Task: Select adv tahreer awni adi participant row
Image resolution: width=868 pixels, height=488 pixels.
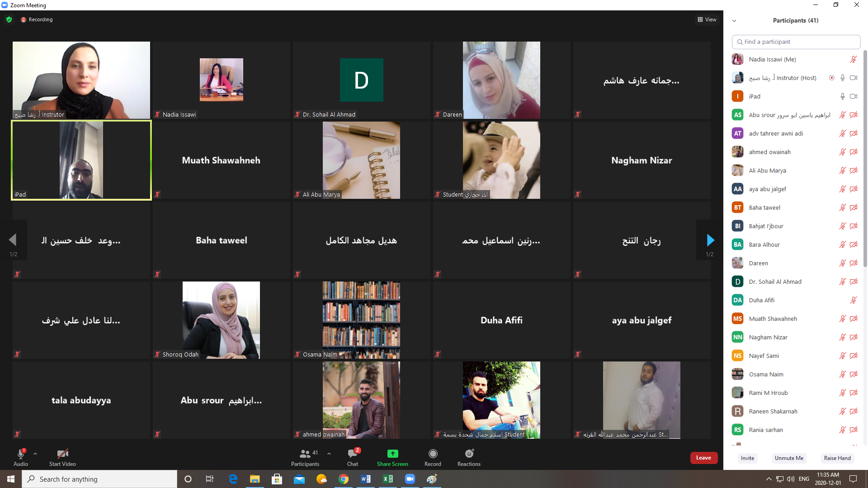Action: click(x=796, y=133)
